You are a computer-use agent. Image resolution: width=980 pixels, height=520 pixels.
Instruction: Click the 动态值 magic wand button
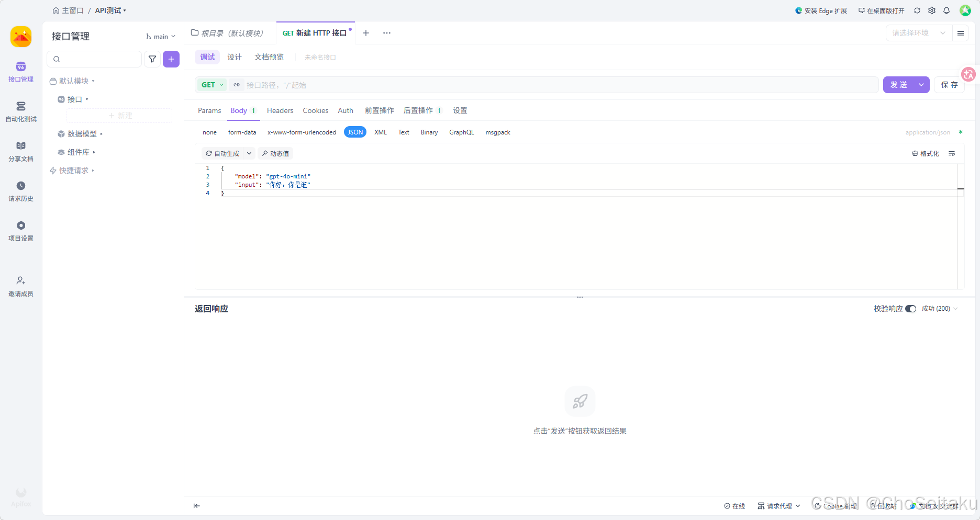275,153
